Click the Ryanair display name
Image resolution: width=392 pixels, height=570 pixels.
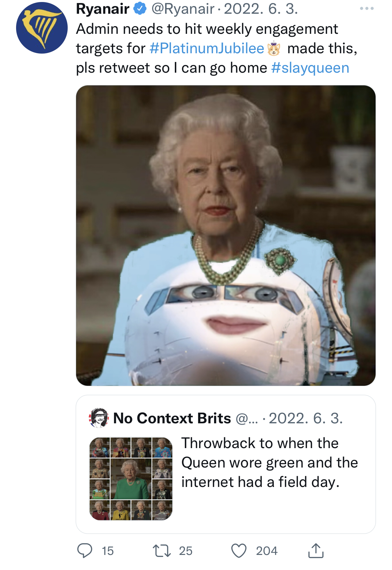point(103,9)
